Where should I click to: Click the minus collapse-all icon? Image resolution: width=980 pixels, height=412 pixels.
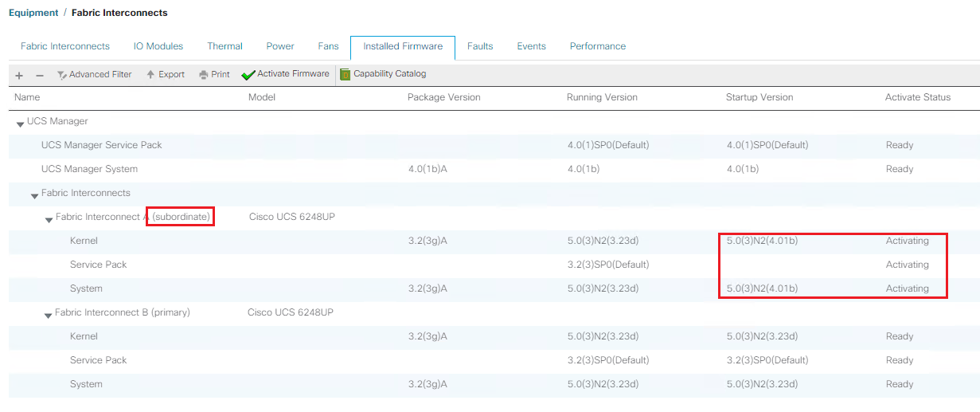click(x=40, y=75)
